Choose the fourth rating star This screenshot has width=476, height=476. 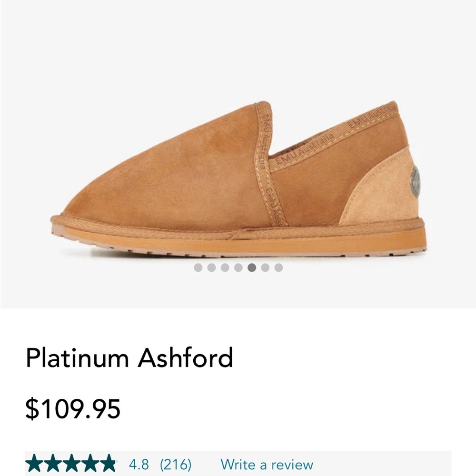90,464
